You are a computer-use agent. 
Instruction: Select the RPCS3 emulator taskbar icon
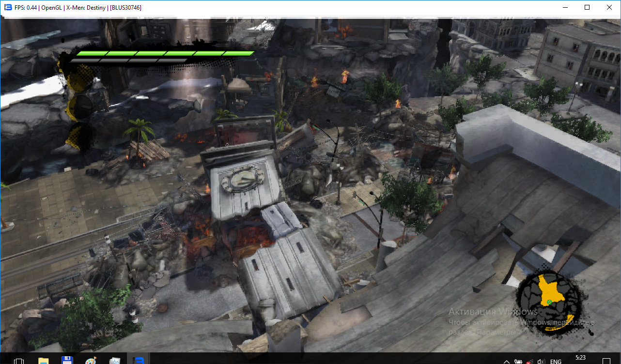pyautogui.click(x=139, y=361)
